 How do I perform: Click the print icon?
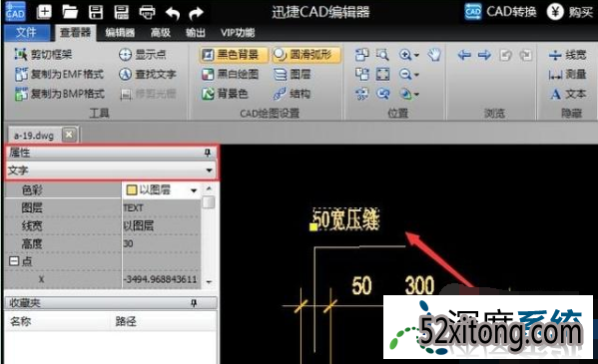click(x=147, y=12)
